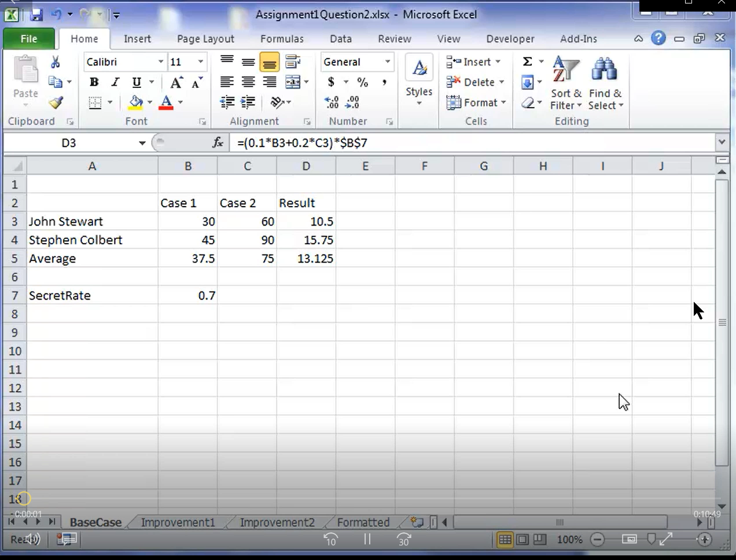Click the Increase Indent icon
Viewport: 736px width, 560px height.
pos(248,102)
